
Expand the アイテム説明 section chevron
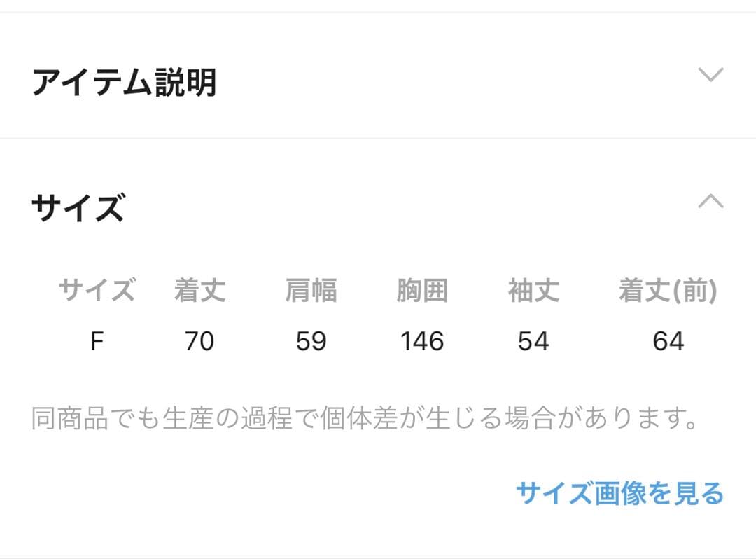click(710, 75)
